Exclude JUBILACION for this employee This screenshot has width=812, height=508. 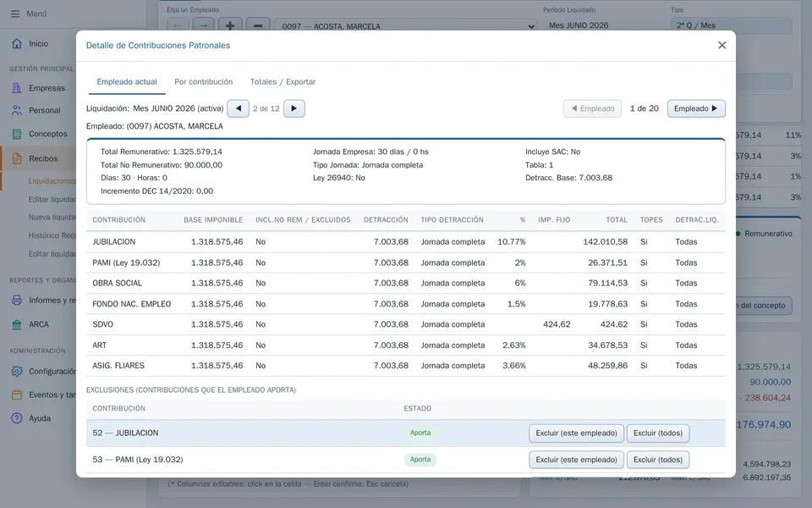576,433
